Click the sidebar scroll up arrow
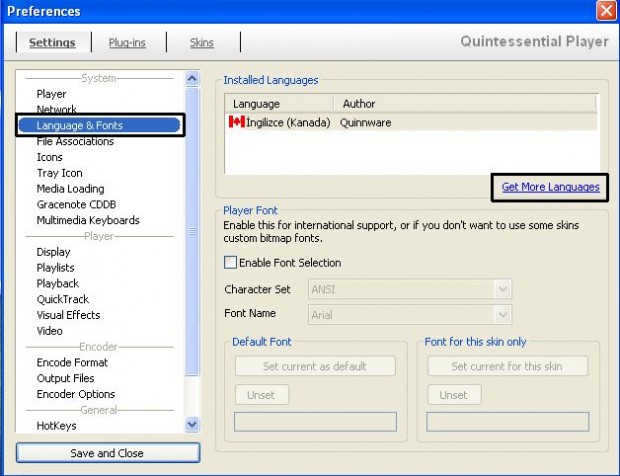 192,79
